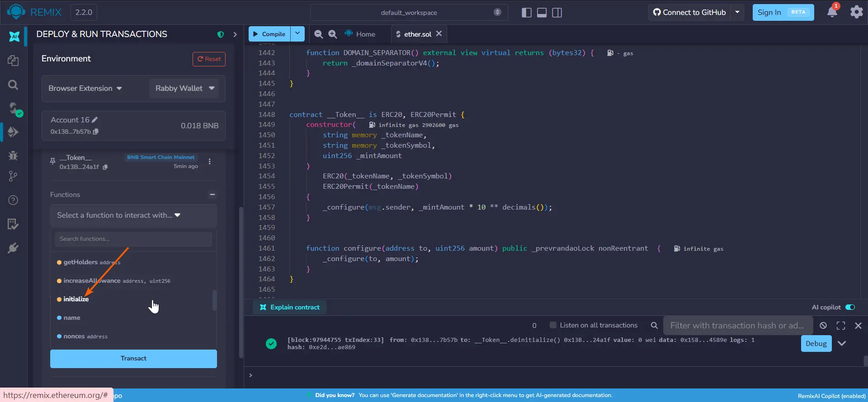Click the Compile button
Screen dimensions: 868x402
[x=269, y=34]
